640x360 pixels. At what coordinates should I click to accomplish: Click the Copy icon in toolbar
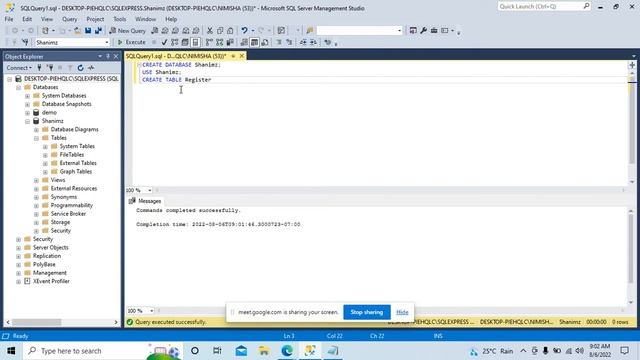(x=220, y=31)
